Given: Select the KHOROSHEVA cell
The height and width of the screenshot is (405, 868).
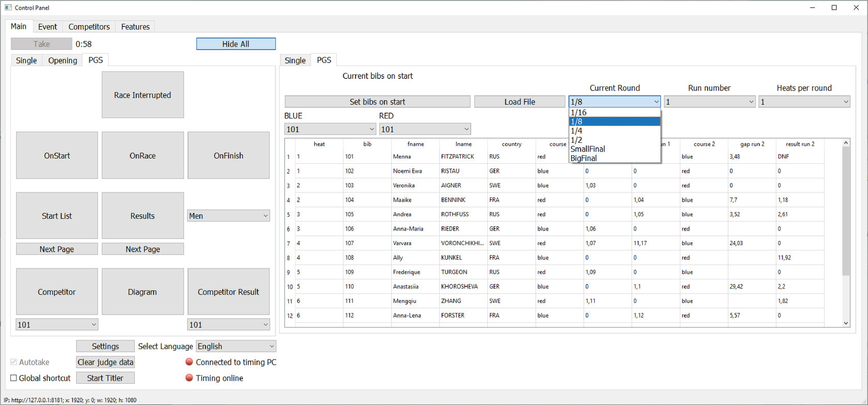Looking at the screenshot, I should [x=463, y=287].
